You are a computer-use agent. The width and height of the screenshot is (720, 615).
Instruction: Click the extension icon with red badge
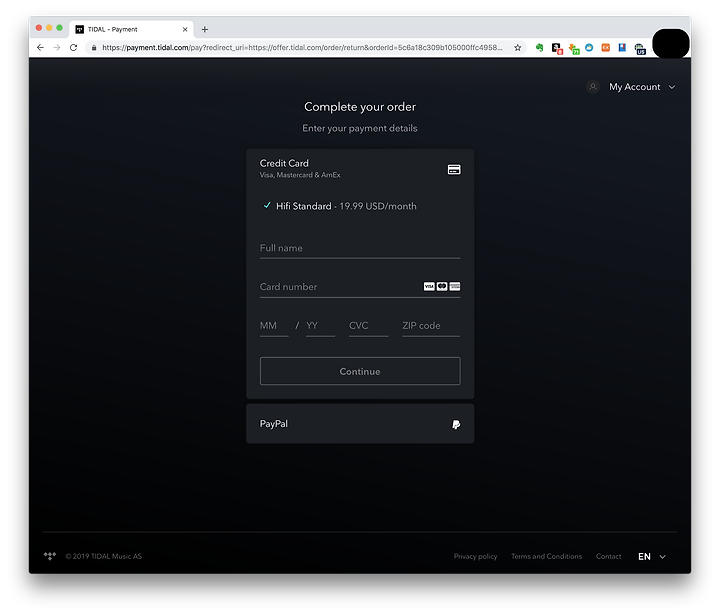click(557, 48)
